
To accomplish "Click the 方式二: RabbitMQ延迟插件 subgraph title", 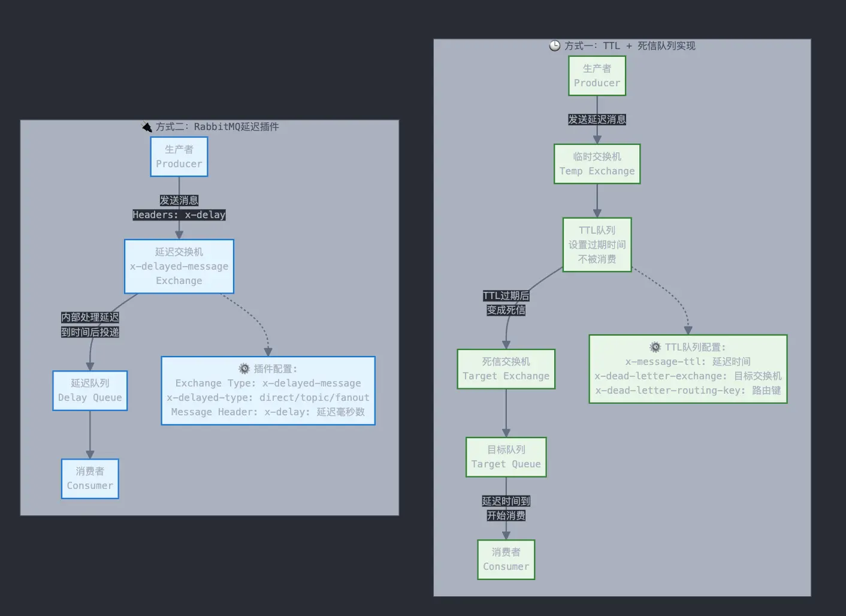I will tap(217, 126).
